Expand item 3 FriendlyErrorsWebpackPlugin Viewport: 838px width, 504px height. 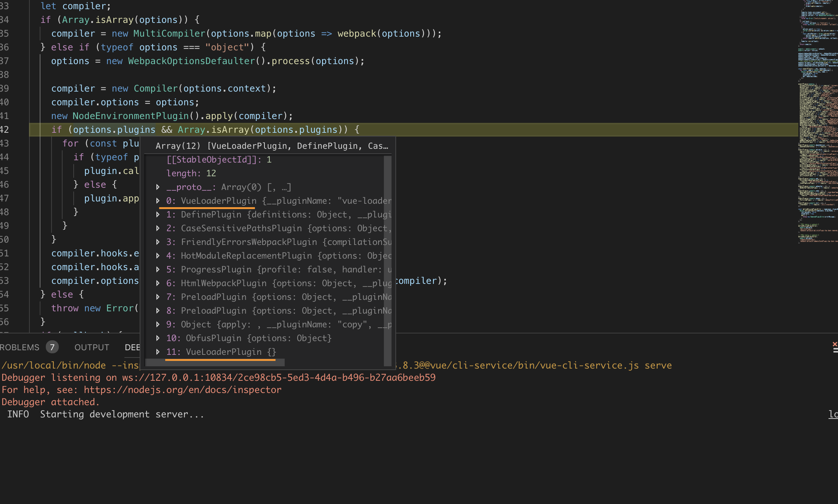click(158, 242)
